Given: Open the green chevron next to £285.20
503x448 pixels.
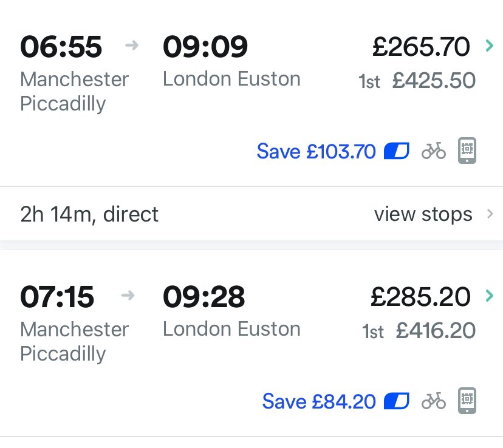Looking at the screenshot, I should pos(488,296).
